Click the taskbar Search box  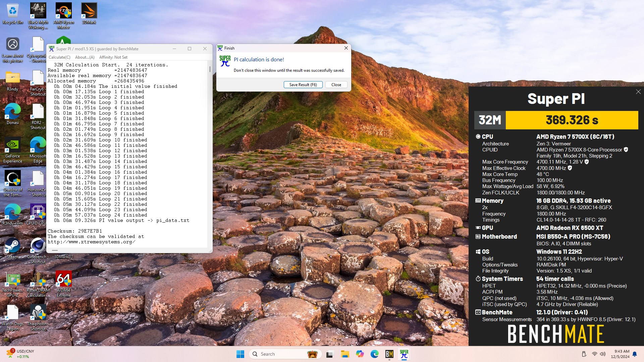point(285,354)
